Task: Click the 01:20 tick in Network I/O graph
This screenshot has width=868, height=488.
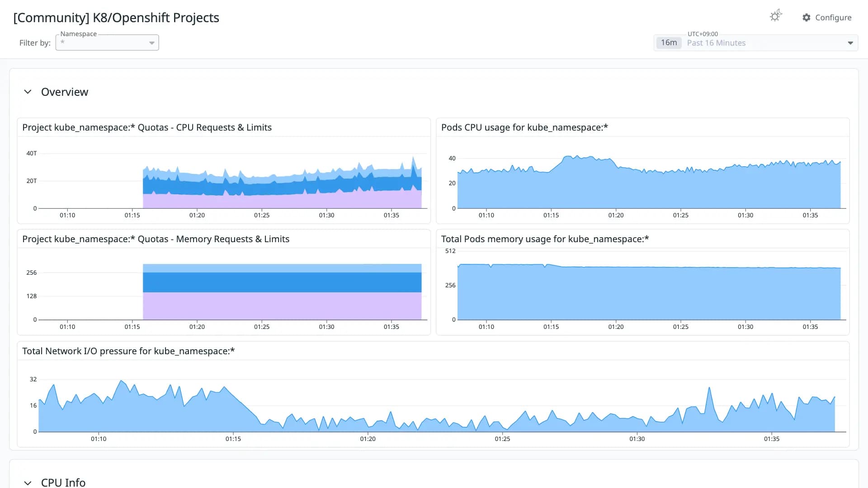Action: (x=368, y=439)
